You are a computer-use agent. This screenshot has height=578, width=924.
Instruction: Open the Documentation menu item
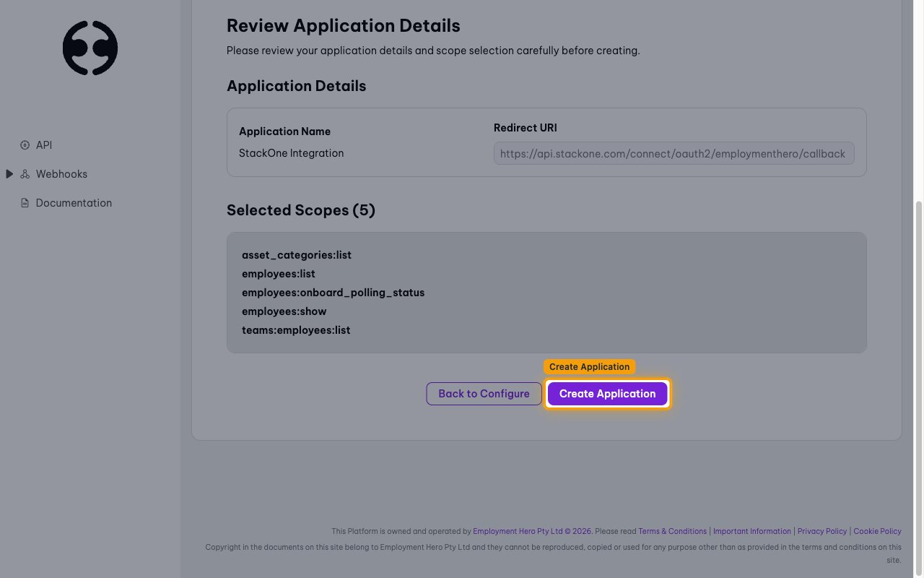(74, 203)
